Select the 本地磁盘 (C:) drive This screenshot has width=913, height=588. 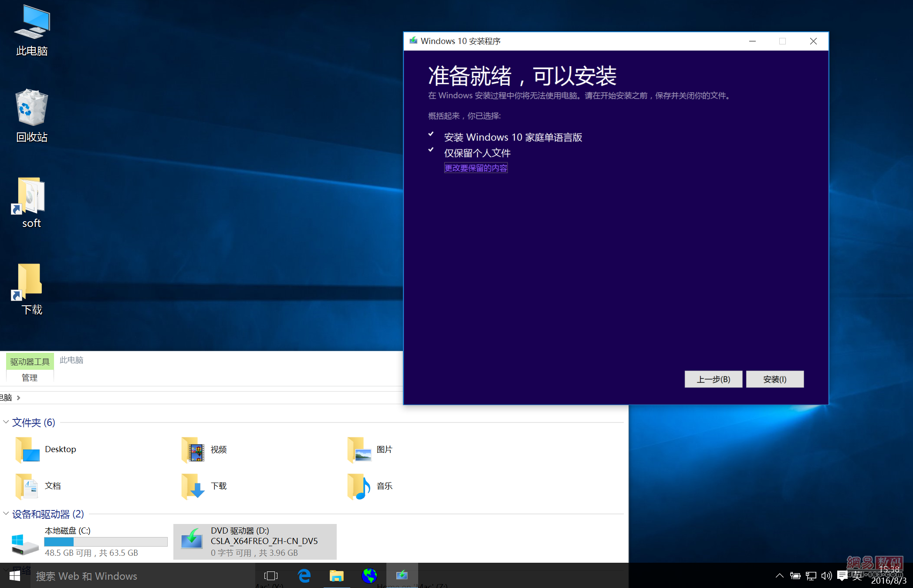(x=89, y=542)
